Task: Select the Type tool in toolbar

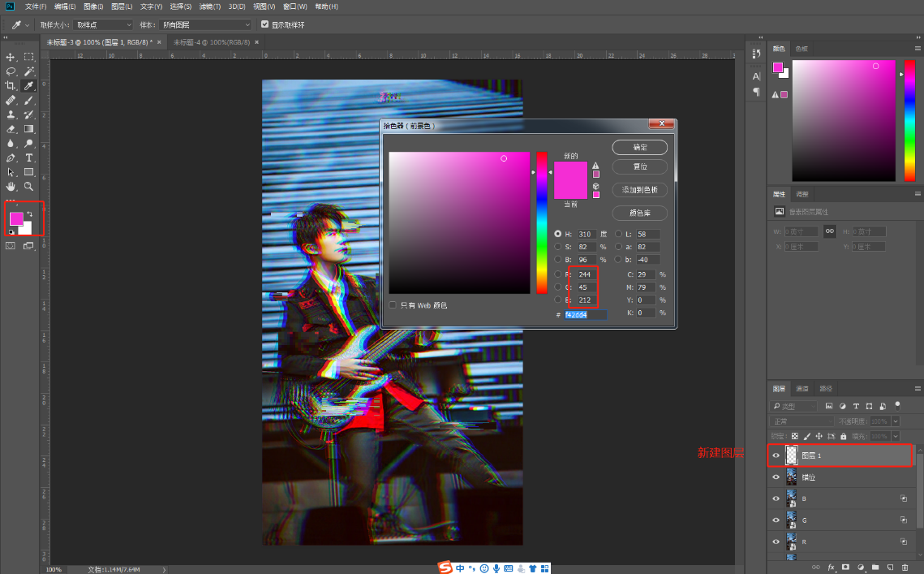Action: coord(28,158)
